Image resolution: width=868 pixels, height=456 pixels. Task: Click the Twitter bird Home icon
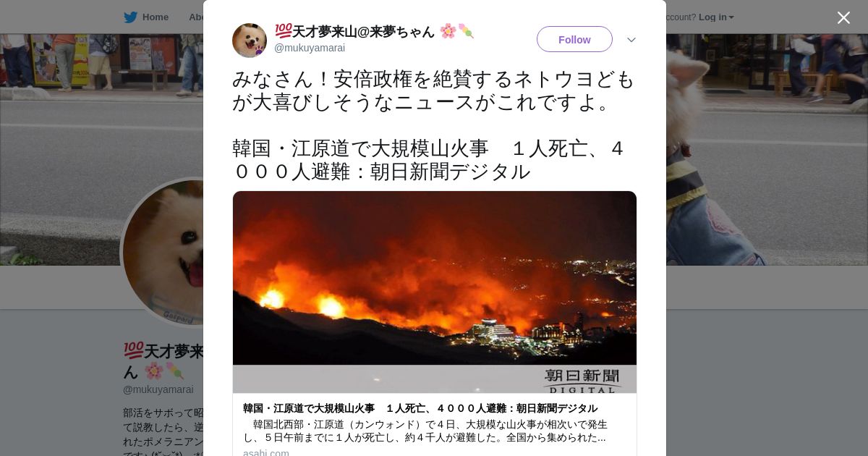[x=130, y=17]
